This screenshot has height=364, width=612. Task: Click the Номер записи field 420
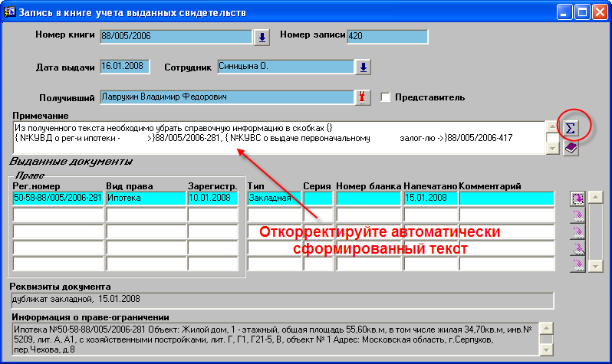point(387,36)
